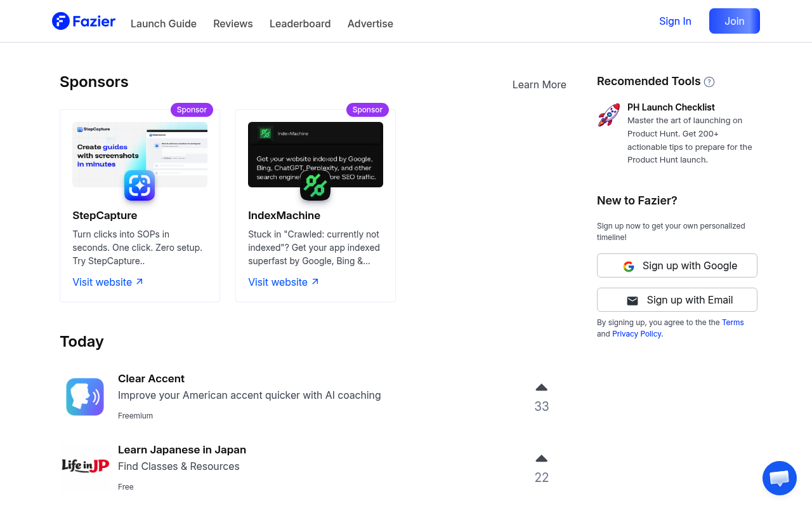Click the Join button
Viewport: 812px width, 508px height.
pyautogui.click(x=735, y=21)
